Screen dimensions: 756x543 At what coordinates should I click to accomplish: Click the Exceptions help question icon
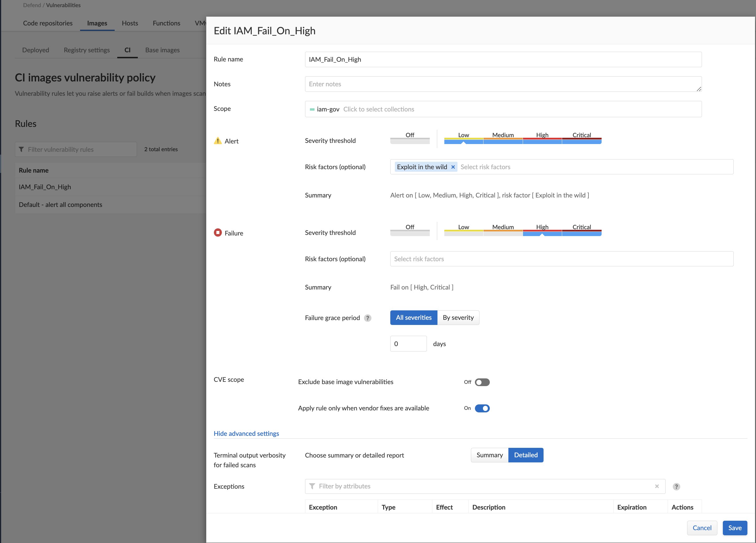pos(676,487)
